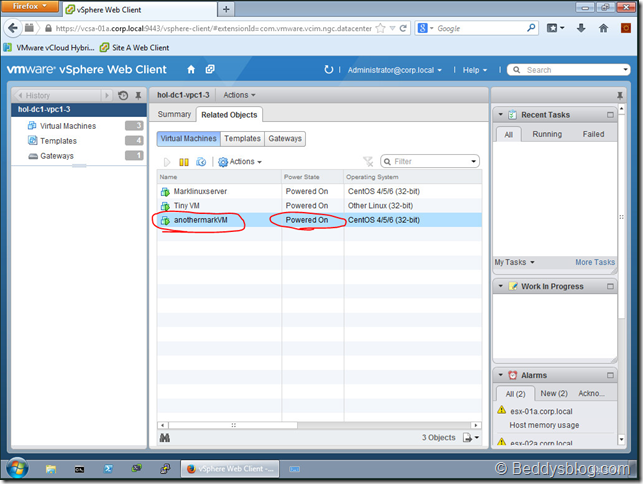
Task: Select the Tiny VM row
Action: click(x=319, y=205)
